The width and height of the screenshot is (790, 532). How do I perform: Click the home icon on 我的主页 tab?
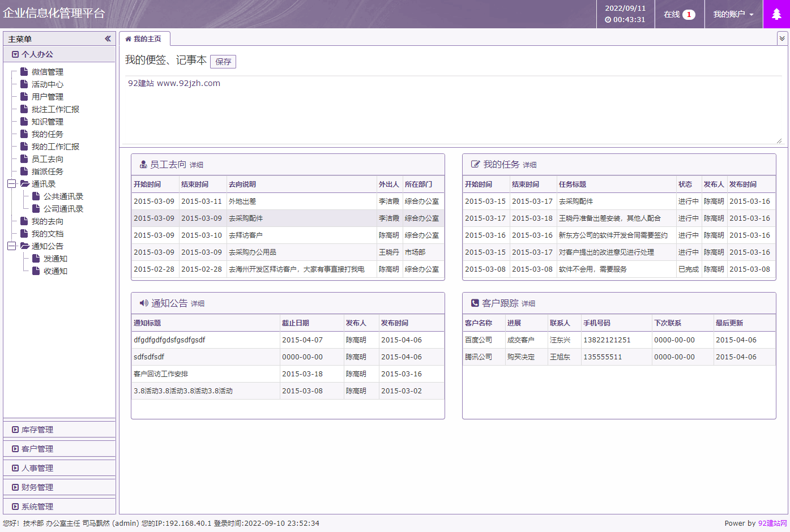click(x=128, y=39)
